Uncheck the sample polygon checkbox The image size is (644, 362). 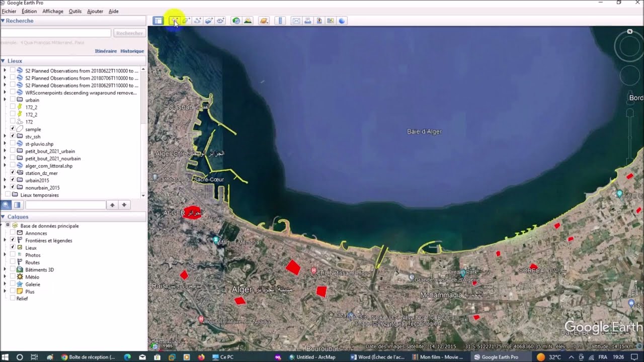pos(13,129)
